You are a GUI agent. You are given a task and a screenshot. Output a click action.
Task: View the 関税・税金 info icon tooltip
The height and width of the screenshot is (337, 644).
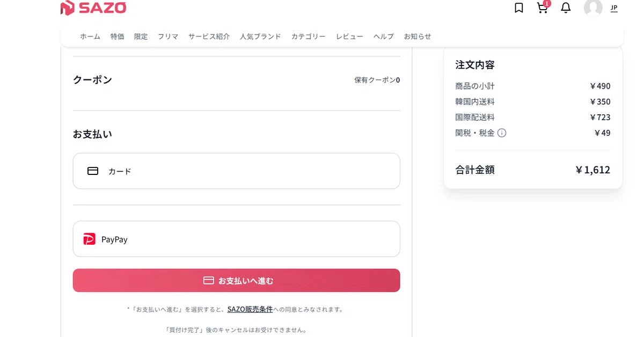coord(502,133)
